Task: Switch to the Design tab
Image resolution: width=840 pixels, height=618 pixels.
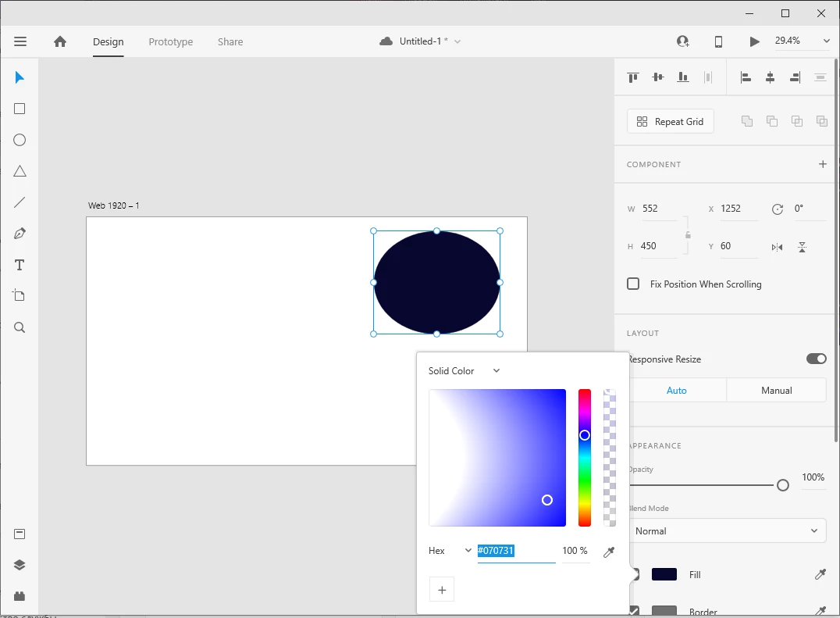Action: coord(109,42)
